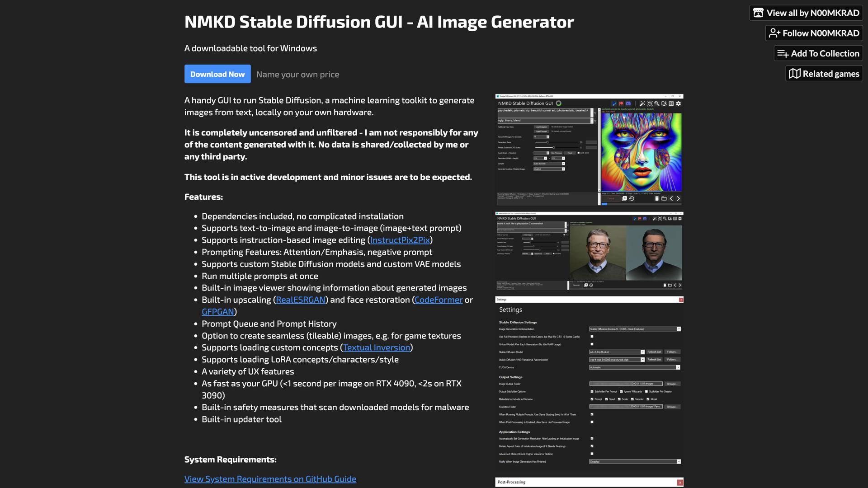Click the Patreon icon in the app toolbar
Viewport: 868px width, 488px height.
pyautogui.click(x=621, y=104)
